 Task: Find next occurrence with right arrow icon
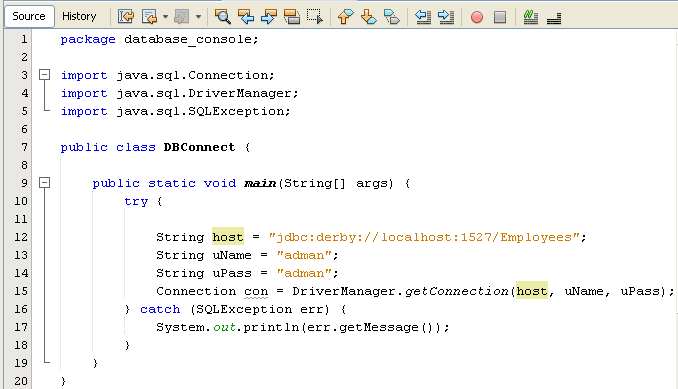[269, 17]
